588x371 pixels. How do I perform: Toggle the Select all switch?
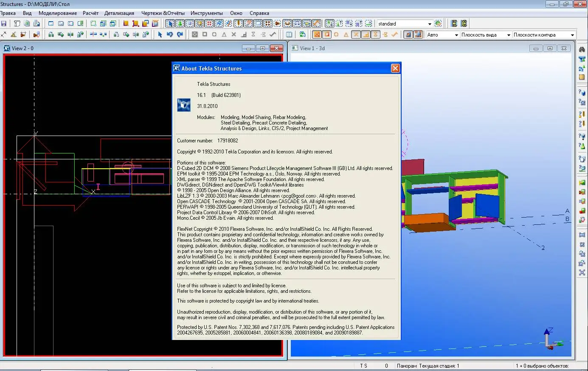[x=170, y=23]
